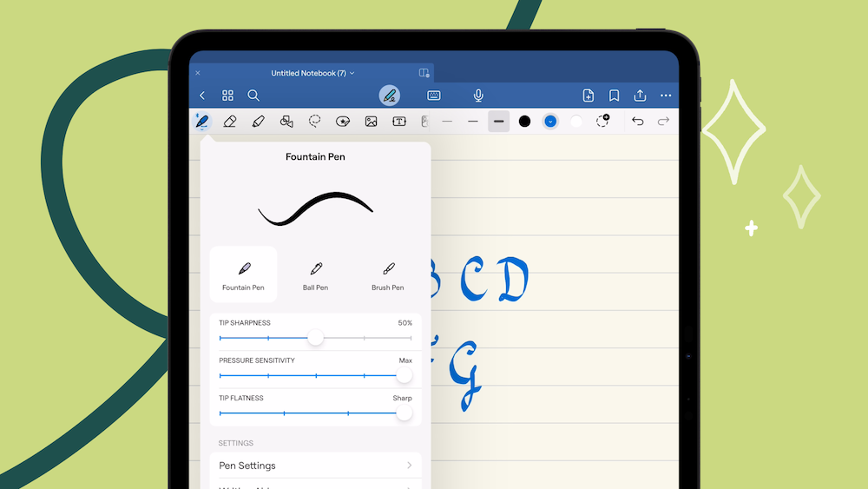Bookmark the current page

(614, 96)
